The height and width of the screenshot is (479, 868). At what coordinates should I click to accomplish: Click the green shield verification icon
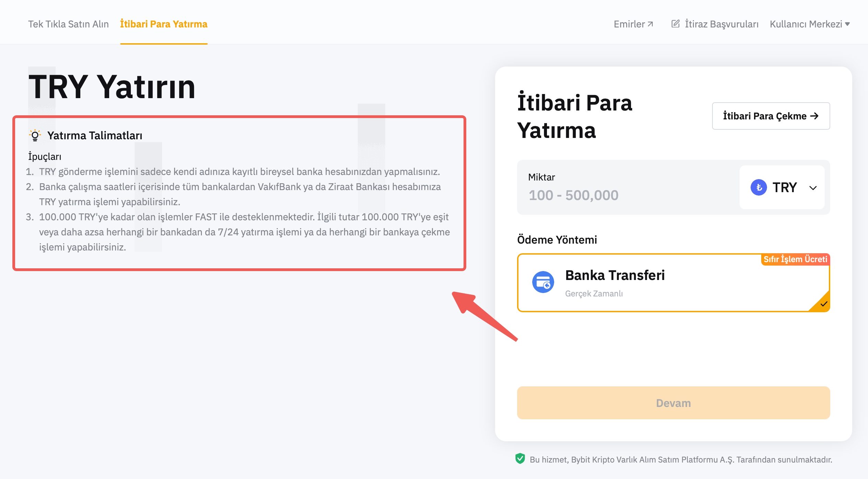(520, 459)
